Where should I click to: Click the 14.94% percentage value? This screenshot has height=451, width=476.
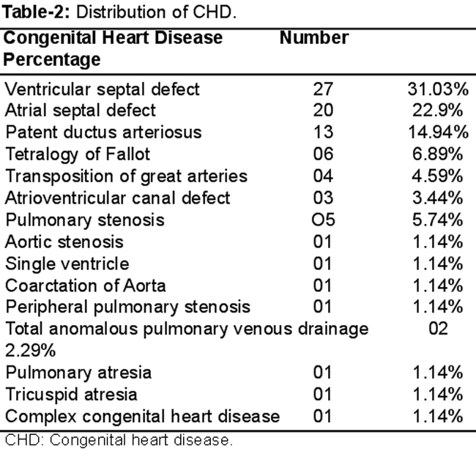click(438, 133)
